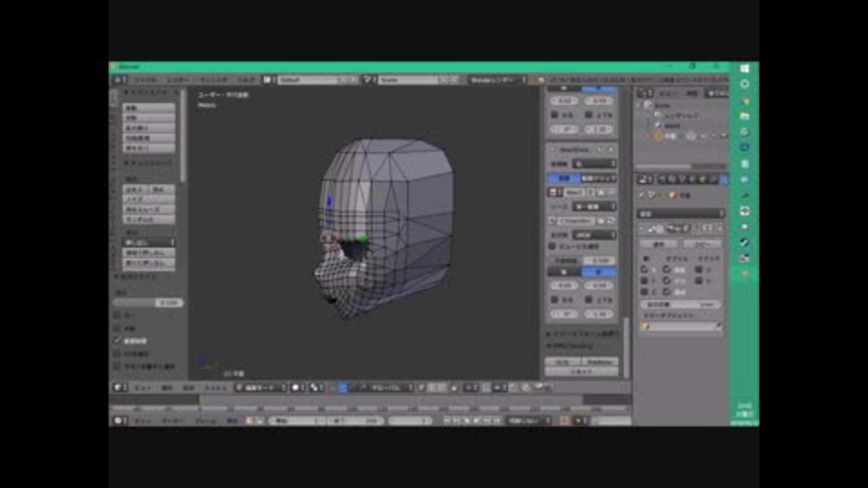Click the timeline start frame field
The image size is (868, 488).
coord(297,420)
